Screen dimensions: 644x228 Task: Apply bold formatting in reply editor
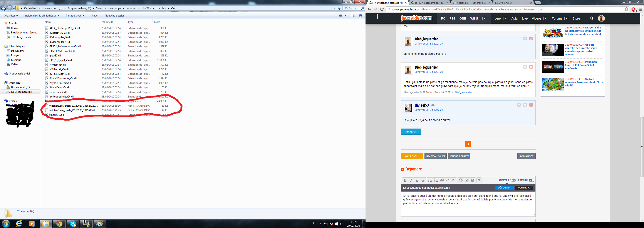pos(405,180)
